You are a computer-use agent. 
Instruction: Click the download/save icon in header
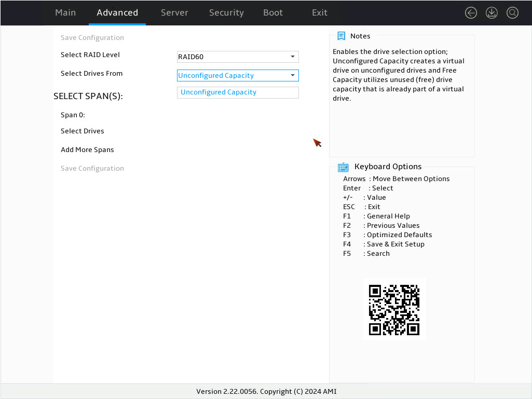[x=492, y=13]
